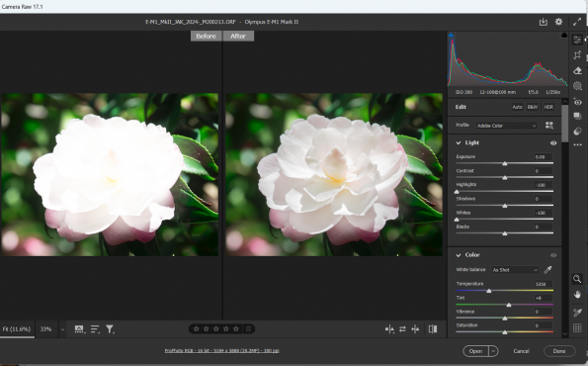Click the before/after preview settings icon
This screenshot has width=588, height=366.
click(389, 329)
